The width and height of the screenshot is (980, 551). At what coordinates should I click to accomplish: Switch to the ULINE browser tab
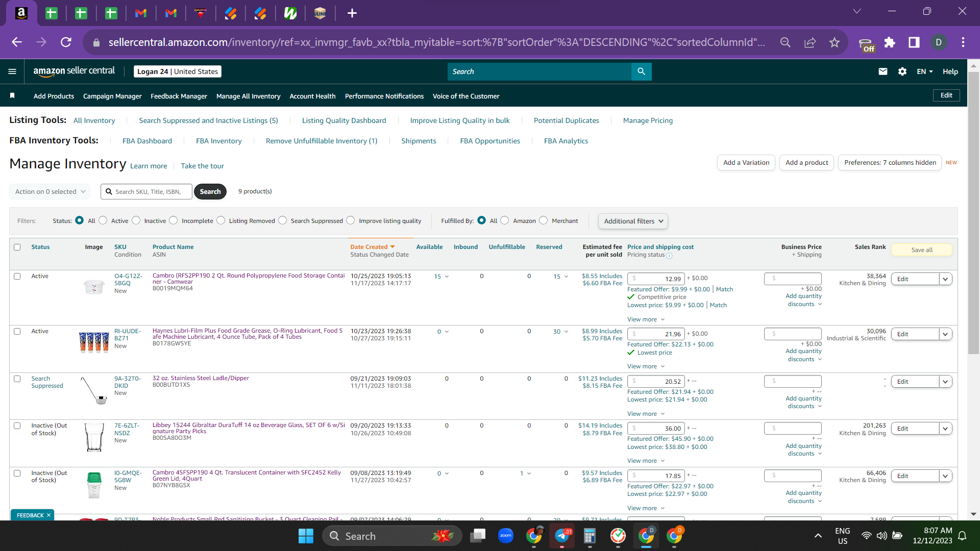320,13
